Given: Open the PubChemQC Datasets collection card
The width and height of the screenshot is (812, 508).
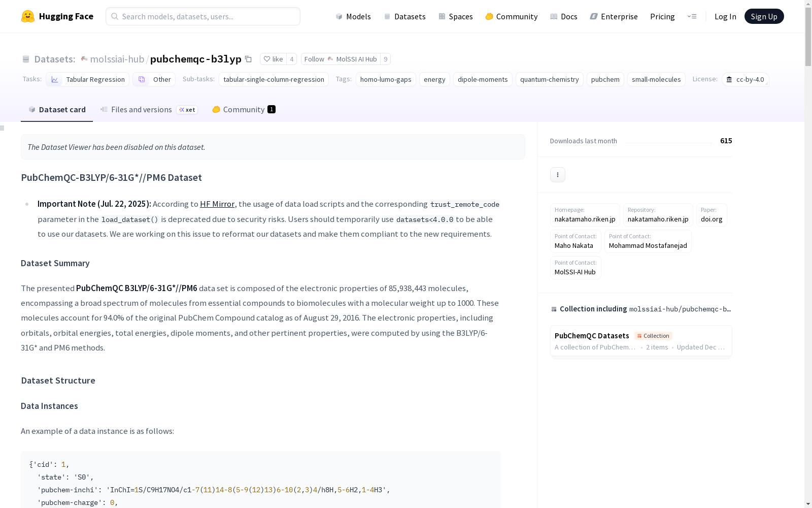Looking at the screenshot, I should click(x=641, y=341).
